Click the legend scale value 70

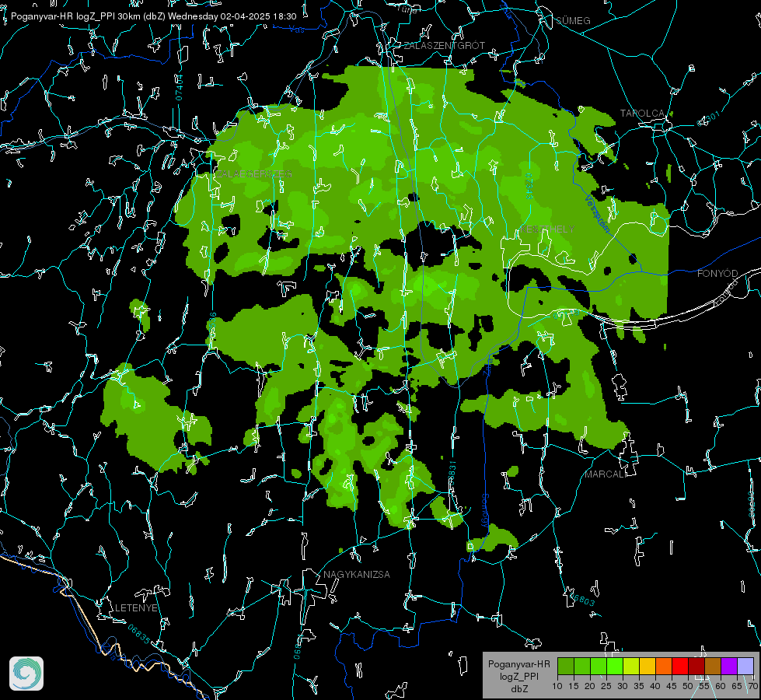[753, 686]
